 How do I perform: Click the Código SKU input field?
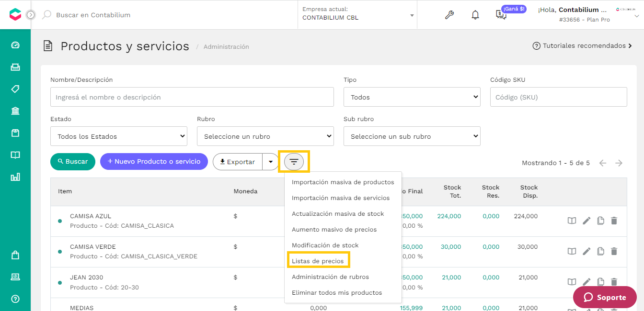click(559, 97)
